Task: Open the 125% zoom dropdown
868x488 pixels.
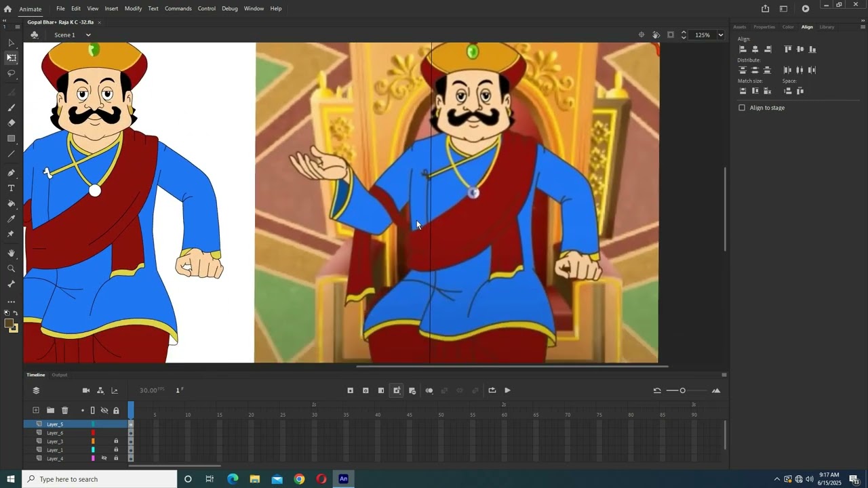Action: pos(720,35)
